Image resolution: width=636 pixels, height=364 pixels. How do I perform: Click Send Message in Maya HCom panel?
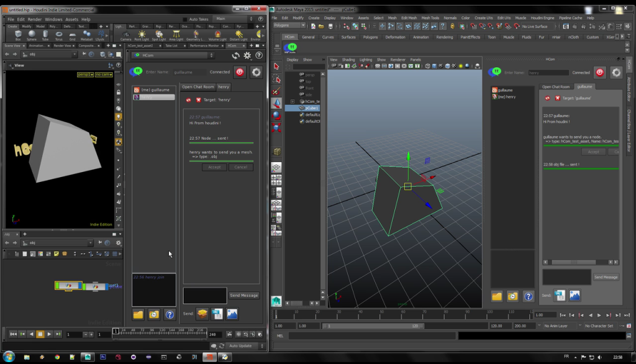tap(606, 277)
